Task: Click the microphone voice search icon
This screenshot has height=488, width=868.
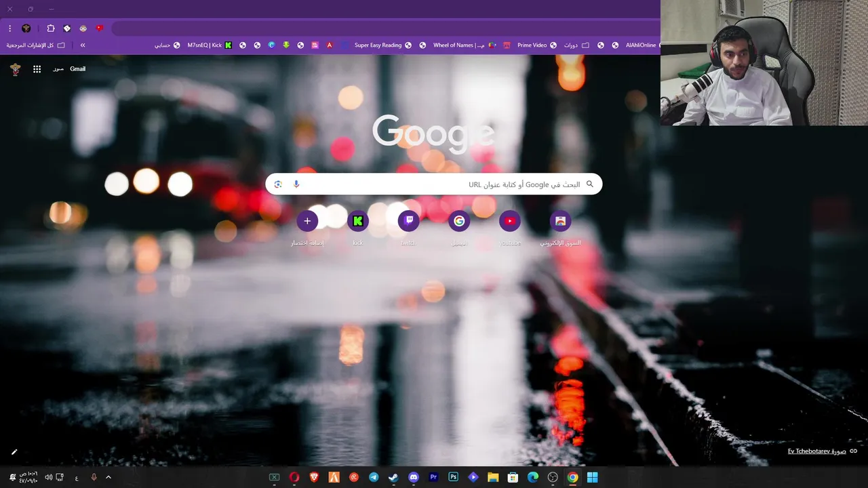Action: tap(296, 184)
